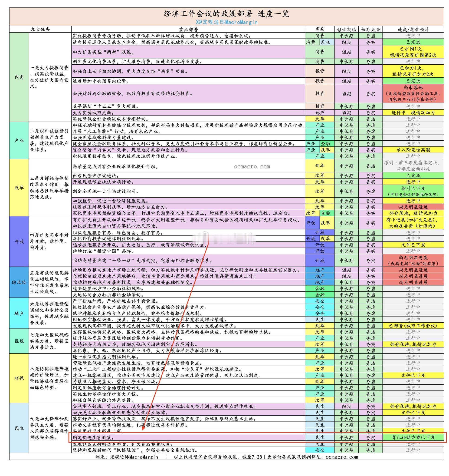Click the "区域" section cell
The width and height of the screenshot is (449, 476).
[x=19, y=341]
